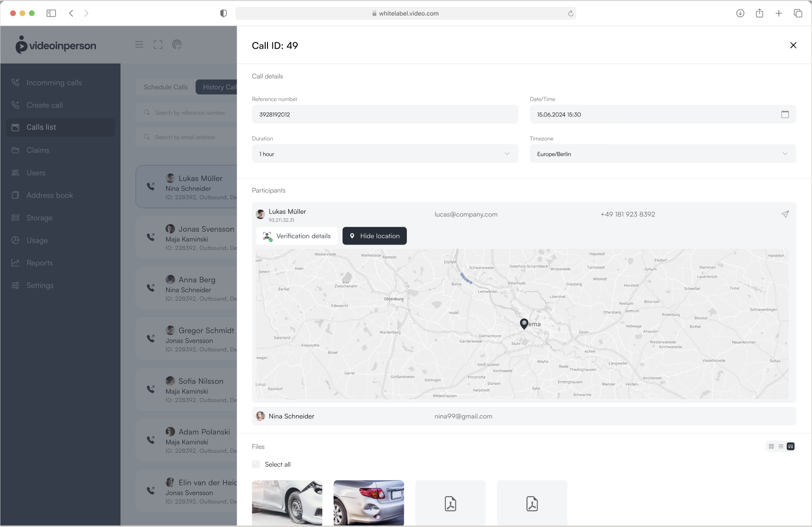
Task: Toggle Safari sidebar icon
Action: 51,13
